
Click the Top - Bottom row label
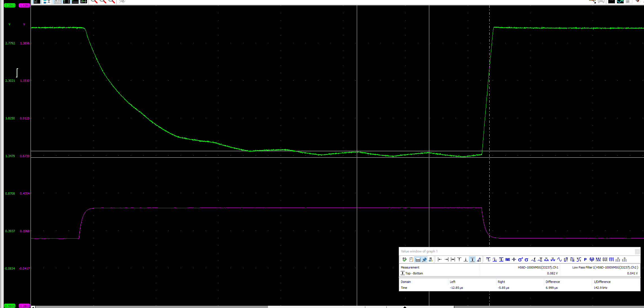click(413, 273)
